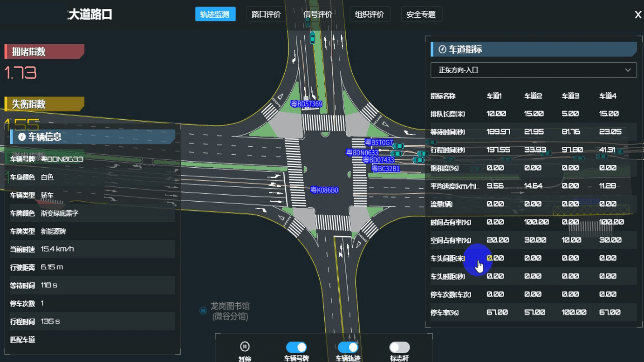This screenshot has height=362, width=644.
Task: Click the 当前时速 value 15.4 km/h
Action: (x=57, y=249)
